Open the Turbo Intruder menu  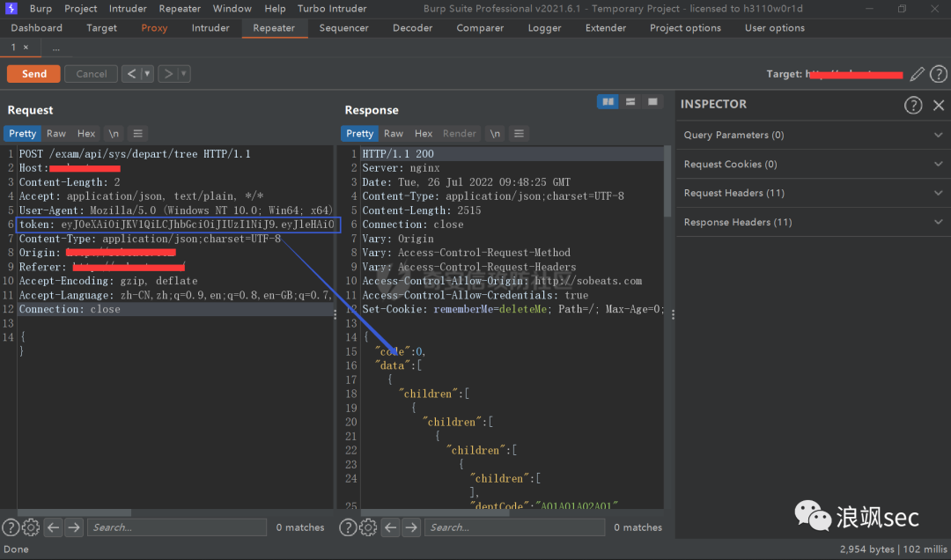(332, 9)
